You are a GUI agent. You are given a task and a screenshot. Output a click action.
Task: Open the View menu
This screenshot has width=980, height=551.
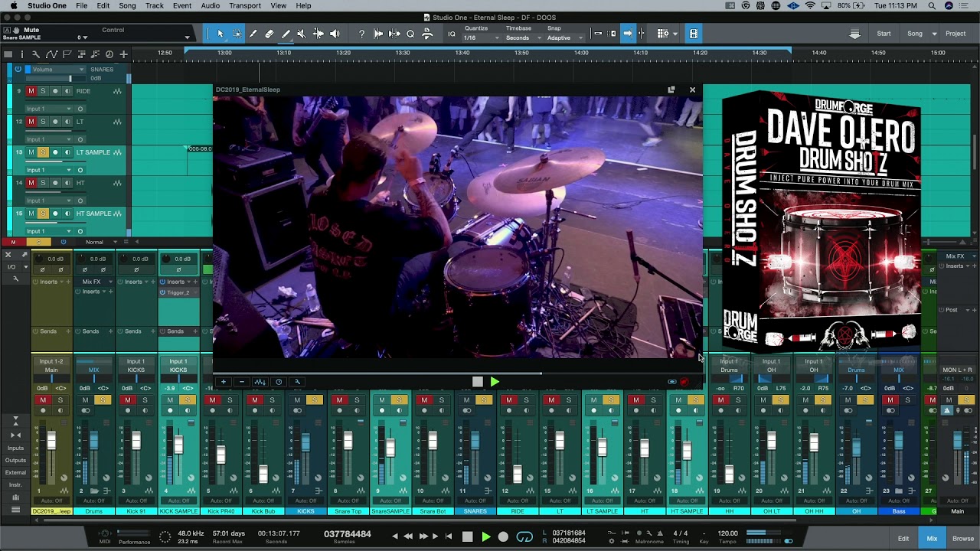click(x=279, y=5)
